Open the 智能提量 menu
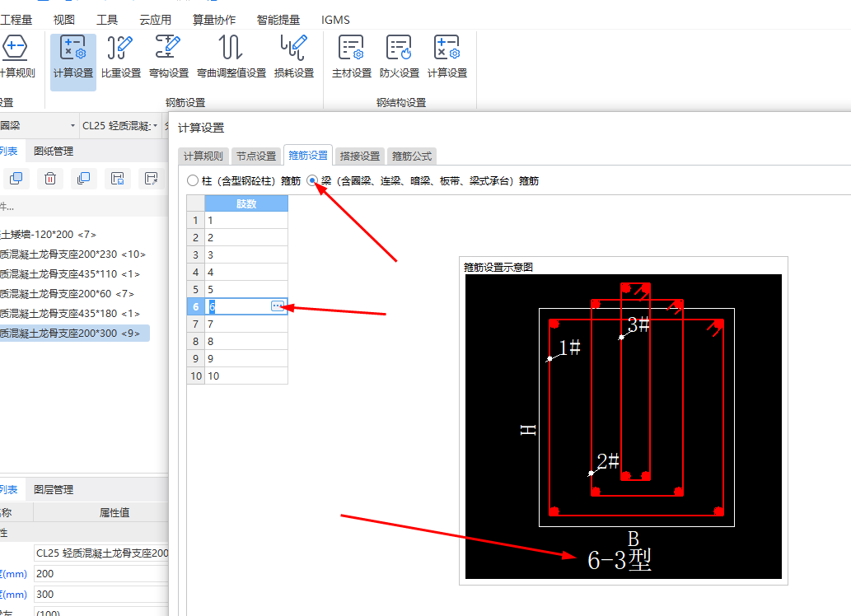The height and width of the screenshot is (616, 851). point(278,20)
